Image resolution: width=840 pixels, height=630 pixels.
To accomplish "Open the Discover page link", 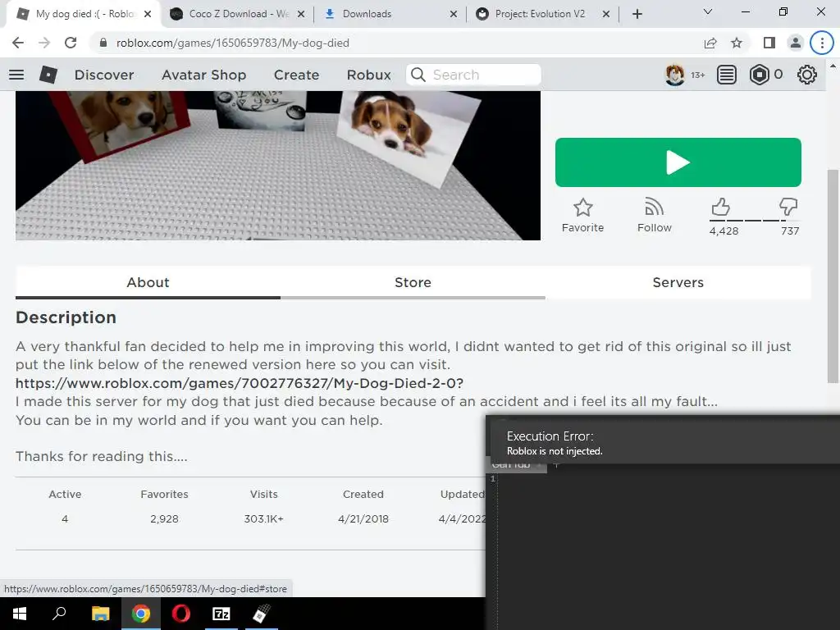I will pyautogui.click(x=104, y=75).
